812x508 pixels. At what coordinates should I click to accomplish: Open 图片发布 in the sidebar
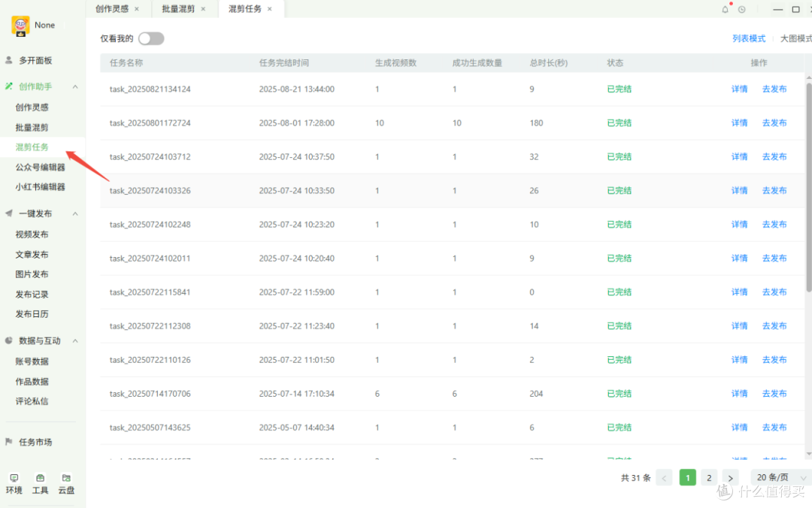[32, 274]
